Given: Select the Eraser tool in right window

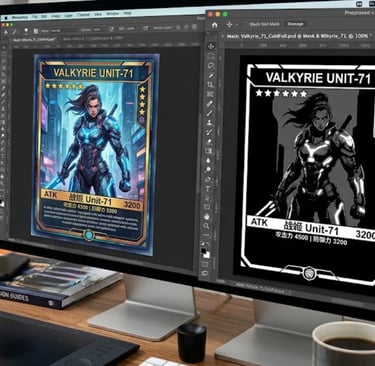Looking at the screenshot, I should [209, 141].
